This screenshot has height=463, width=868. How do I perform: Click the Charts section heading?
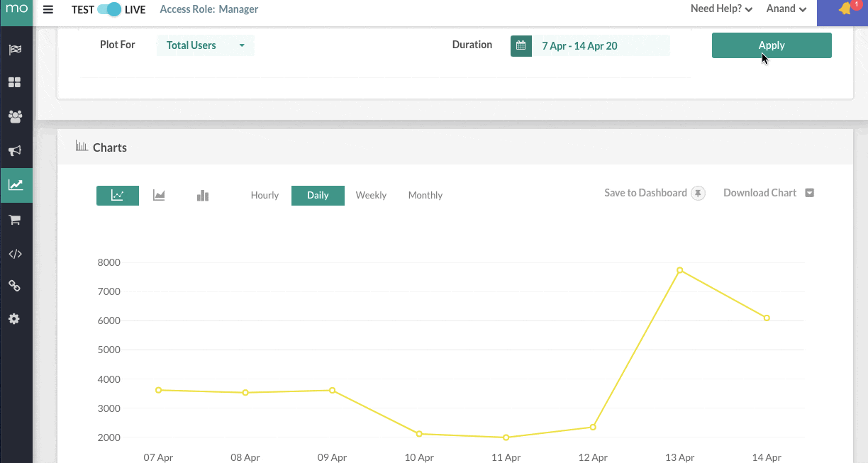tap(110, 147)
